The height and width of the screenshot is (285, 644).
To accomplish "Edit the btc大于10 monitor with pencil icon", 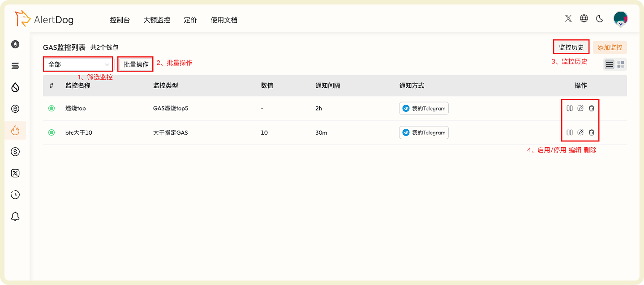I will coord(580,132).
